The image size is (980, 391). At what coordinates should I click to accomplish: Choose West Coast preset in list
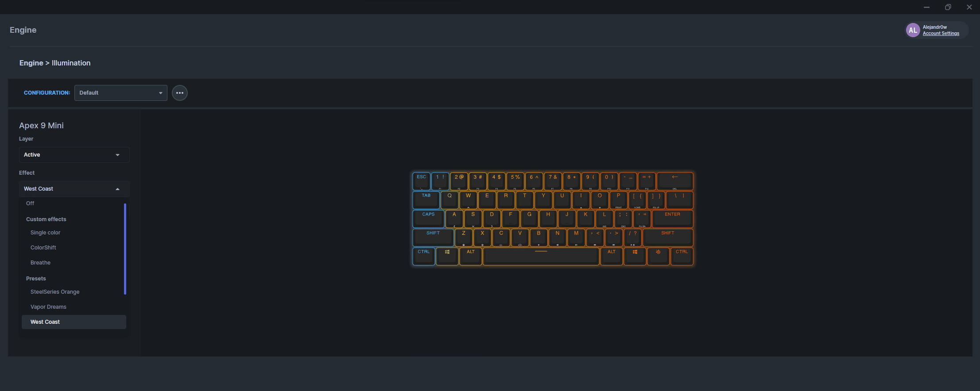click(x=74, y=322)
